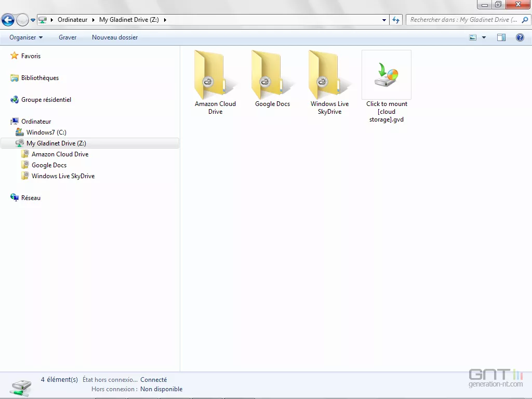Open the view options dropdown arrow
This screenshot has height=399, width=532.
tap(484, 37)
